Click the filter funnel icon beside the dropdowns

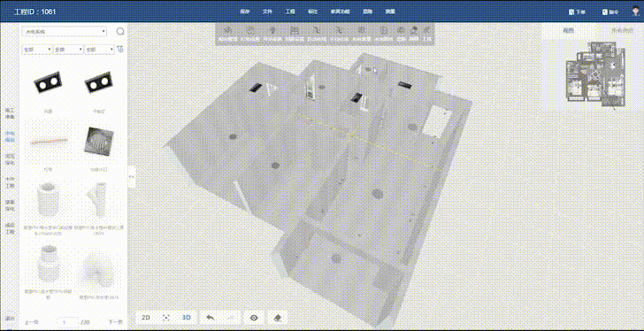point(119,49)
